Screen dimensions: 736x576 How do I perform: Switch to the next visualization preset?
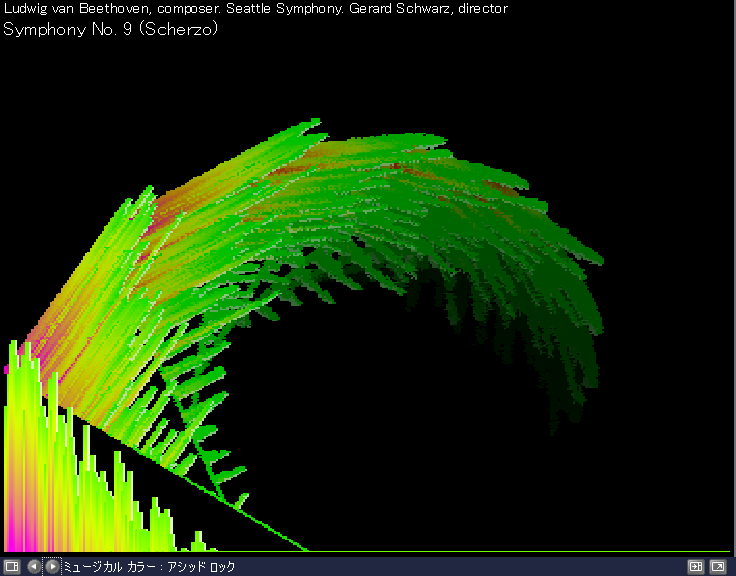(x=52, y=566)
